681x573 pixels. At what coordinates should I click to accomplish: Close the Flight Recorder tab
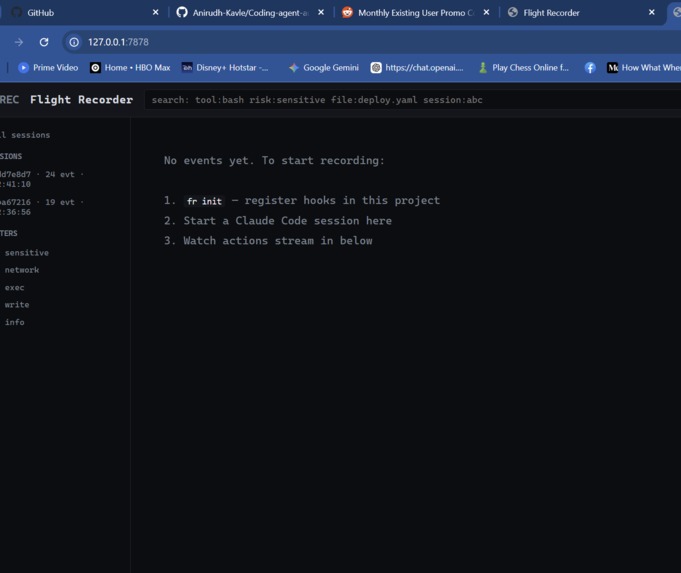(651, 13)
